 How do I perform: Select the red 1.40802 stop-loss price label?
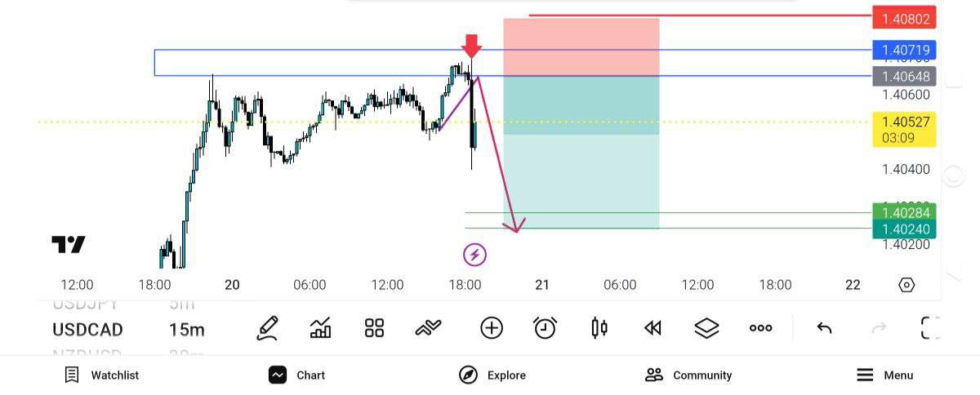[x=904, y=18]
